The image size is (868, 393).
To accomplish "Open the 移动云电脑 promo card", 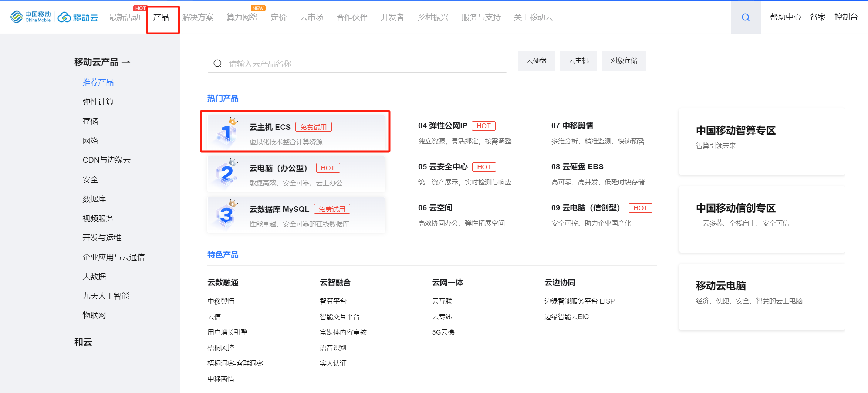I will tap(762, 297).
